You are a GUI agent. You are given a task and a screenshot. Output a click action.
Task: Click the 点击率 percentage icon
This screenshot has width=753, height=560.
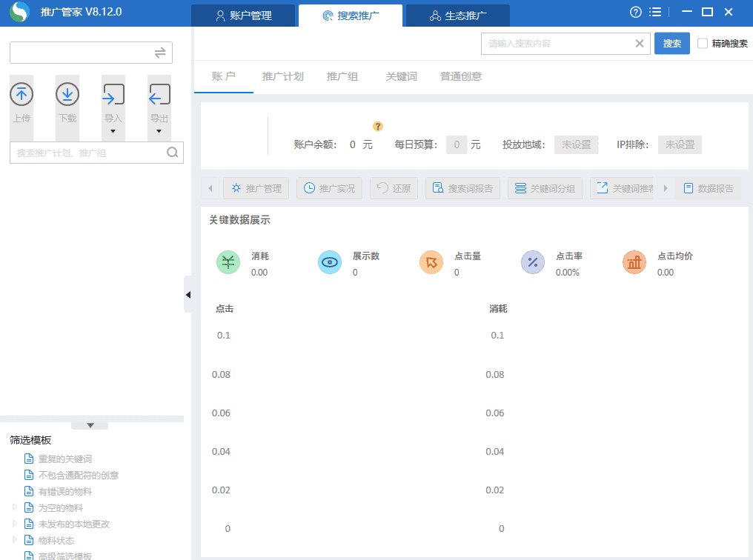[x=533, y=262]
